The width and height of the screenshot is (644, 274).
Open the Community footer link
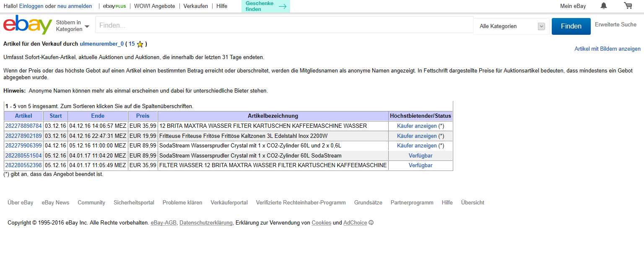tap(91, 203)
